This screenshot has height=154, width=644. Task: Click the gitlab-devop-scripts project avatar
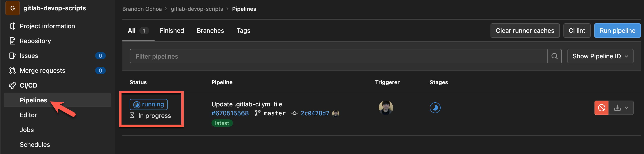coord(13,8)
